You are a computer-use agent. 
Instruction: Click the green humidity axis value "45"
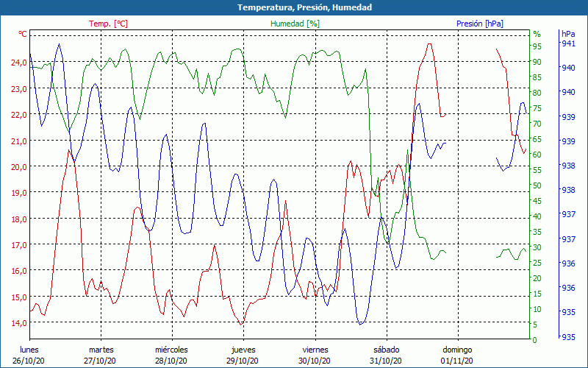click(x=537, y=201)
